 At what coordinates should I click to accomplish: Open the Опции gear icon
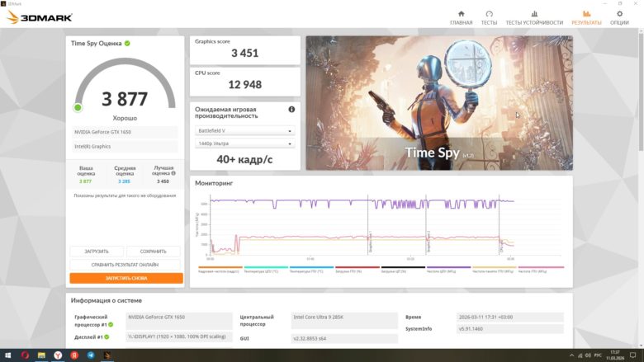(619, 13)
